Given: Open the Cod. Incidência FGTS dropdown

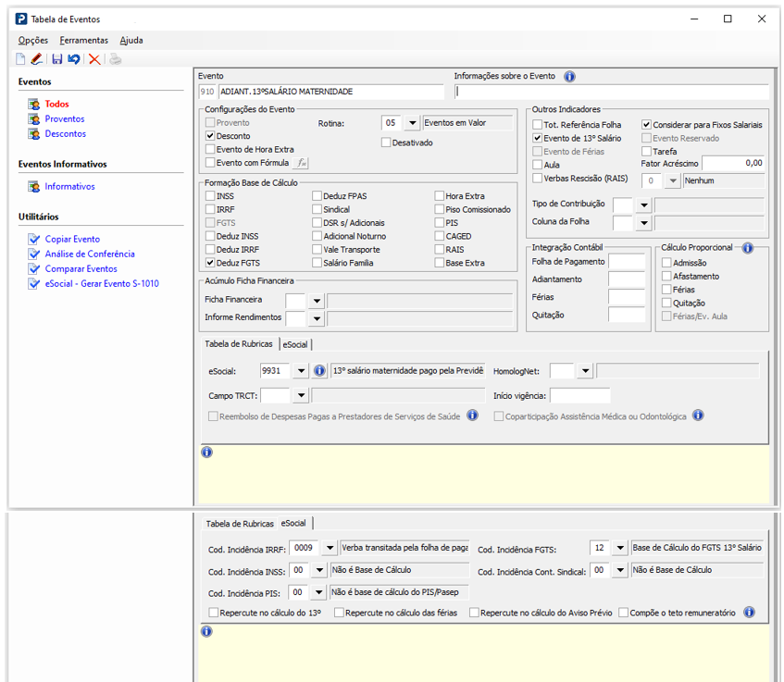Looking at the screenshot, I should tap(620, 548).
